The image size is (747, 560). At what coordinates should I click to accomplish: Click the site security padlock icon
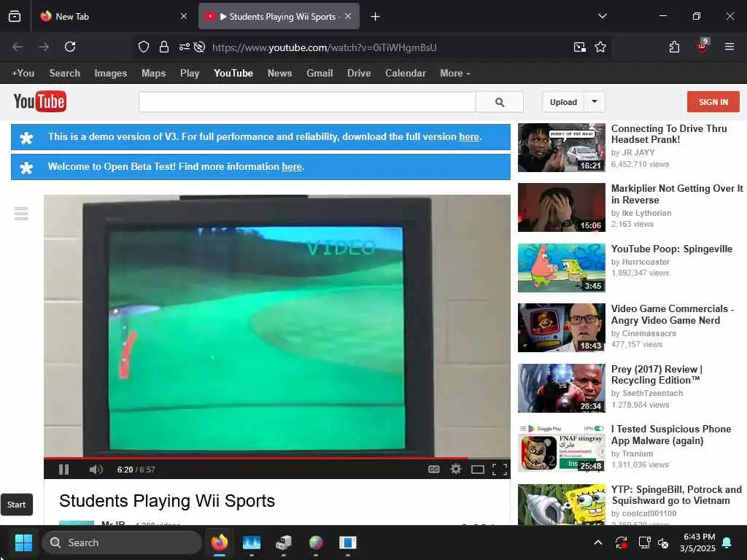pyautogui.click(x=164, y=47)
